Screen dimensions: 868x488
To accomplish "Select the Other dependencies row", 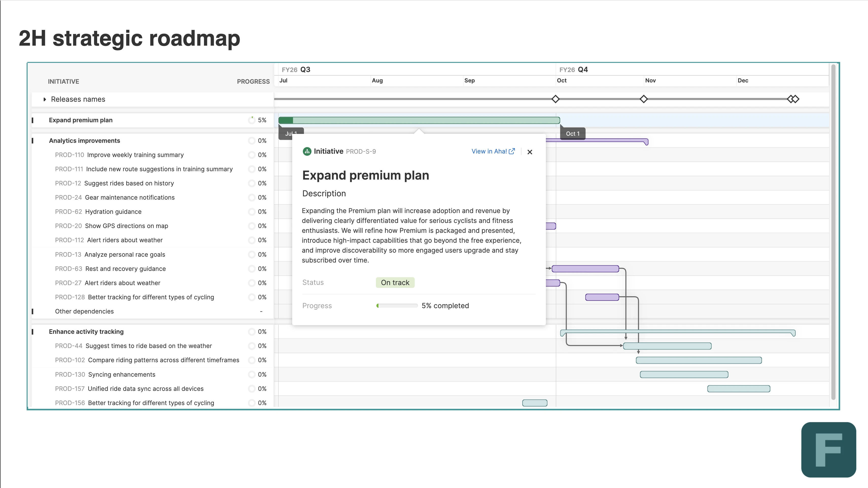I will pyautogui.click(x=84, y=311).
